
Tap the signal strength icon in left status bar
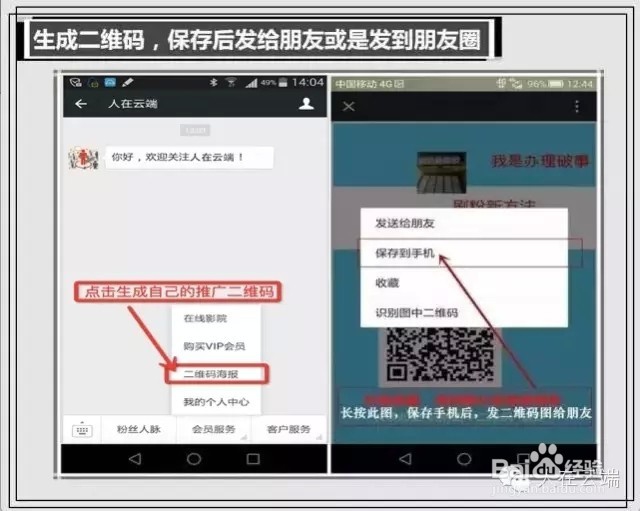(x=251, y=83)
